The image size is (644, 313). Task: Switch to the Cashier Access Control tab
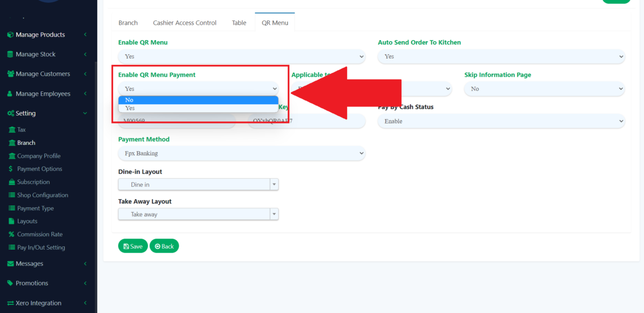coord(185,23)
